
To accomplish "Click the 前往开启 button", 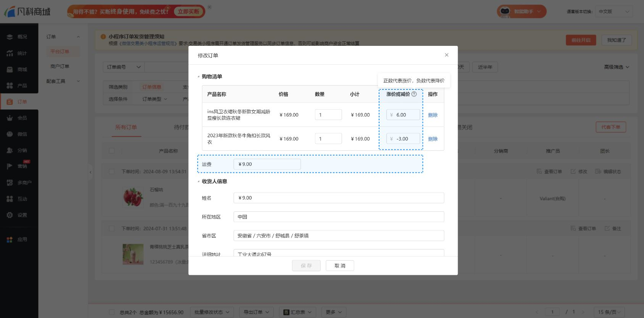I will [581, 40].
